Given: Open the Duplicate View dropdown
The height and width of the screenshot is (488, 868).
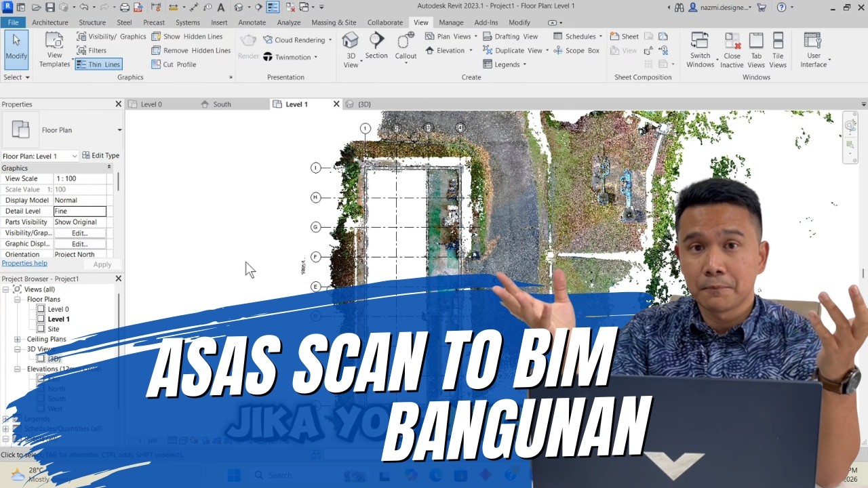Looking at the screenshot, I should 515,50.
